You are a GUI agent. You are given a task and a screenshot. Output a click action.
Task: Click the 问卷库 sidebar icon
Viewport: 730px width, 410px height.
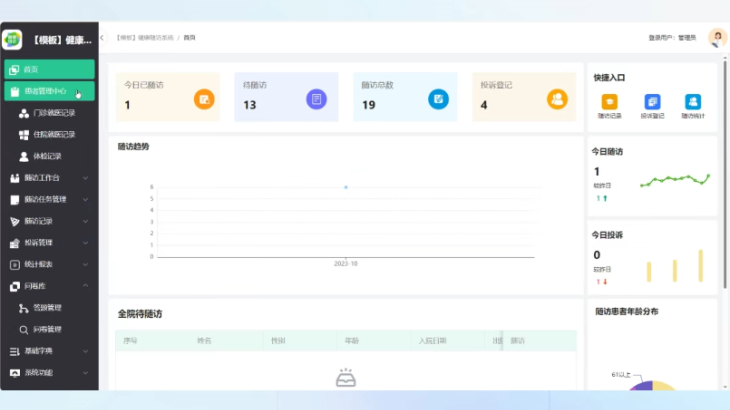[15, 286]
